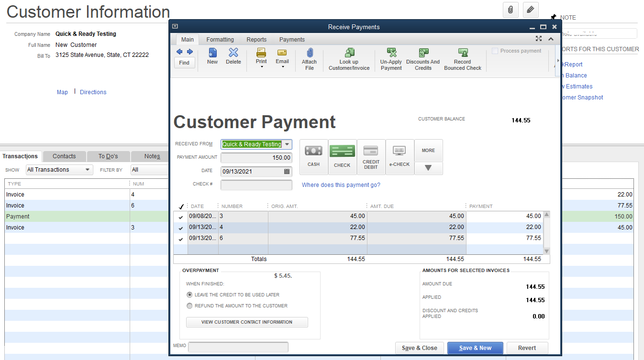This screenshot has height=360, width=644.
Task: Select e-CHECK payment method
Action: click(x=400, y=157)
